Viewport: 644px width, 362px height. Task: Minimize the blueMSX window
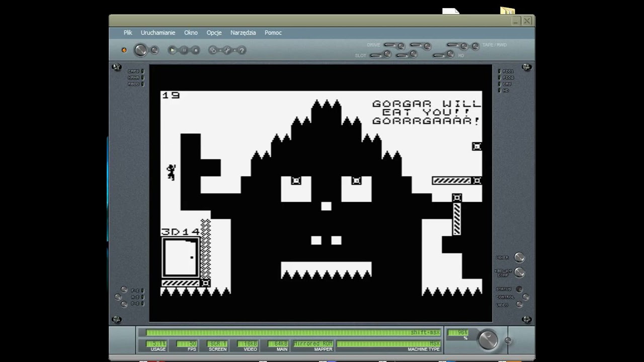coord(516,21)
